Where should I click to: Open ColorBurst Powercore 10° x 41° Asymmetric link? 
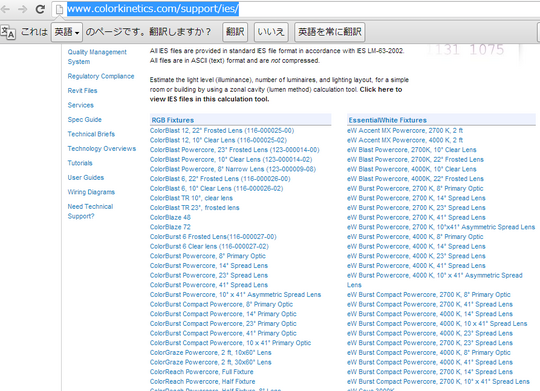click(235, 295)
